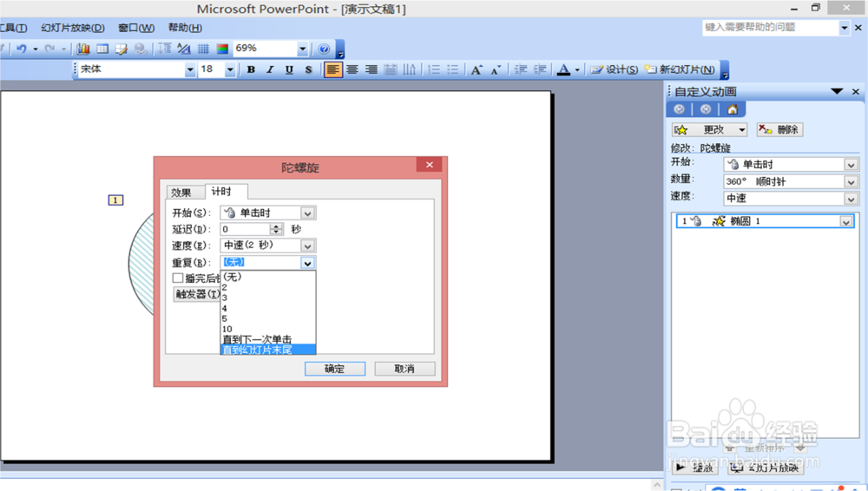Viewport: 868px width, 491px height.
Task: Click the Expand All toolbar icon
Action: tap(164, 49)
